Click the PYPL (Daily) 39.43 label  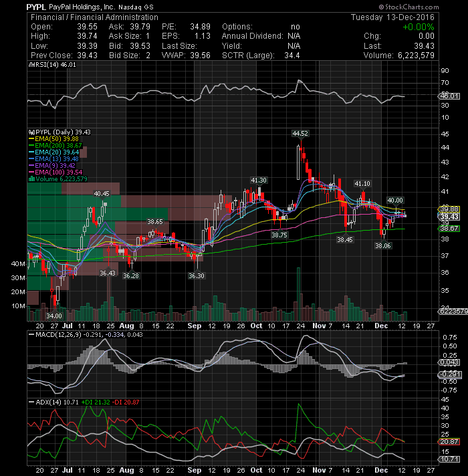(x=60, y=132)
